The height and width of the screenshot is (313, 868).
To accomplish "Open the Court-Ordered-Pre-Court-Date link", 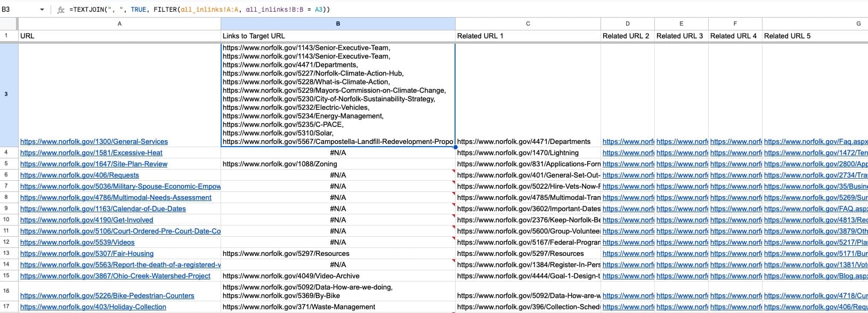I will coord(120,231).
